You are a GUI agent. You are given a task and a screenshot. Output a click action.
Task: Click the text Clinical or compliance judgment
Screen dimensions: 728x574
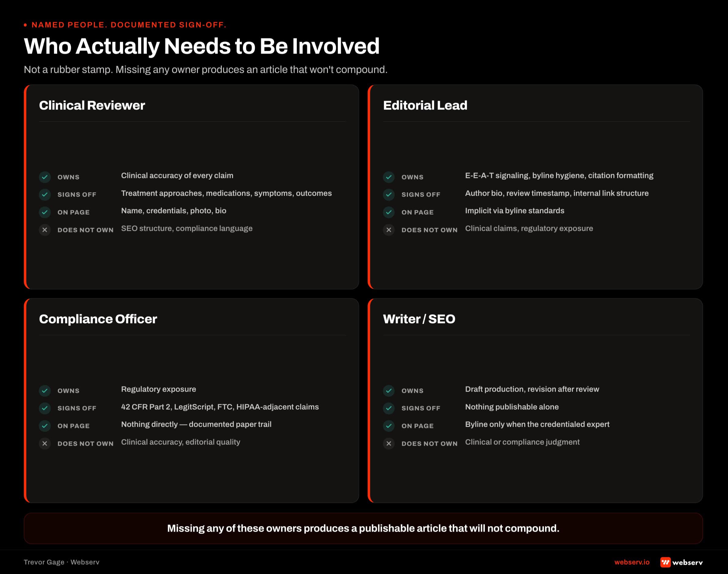pos(522,442)
